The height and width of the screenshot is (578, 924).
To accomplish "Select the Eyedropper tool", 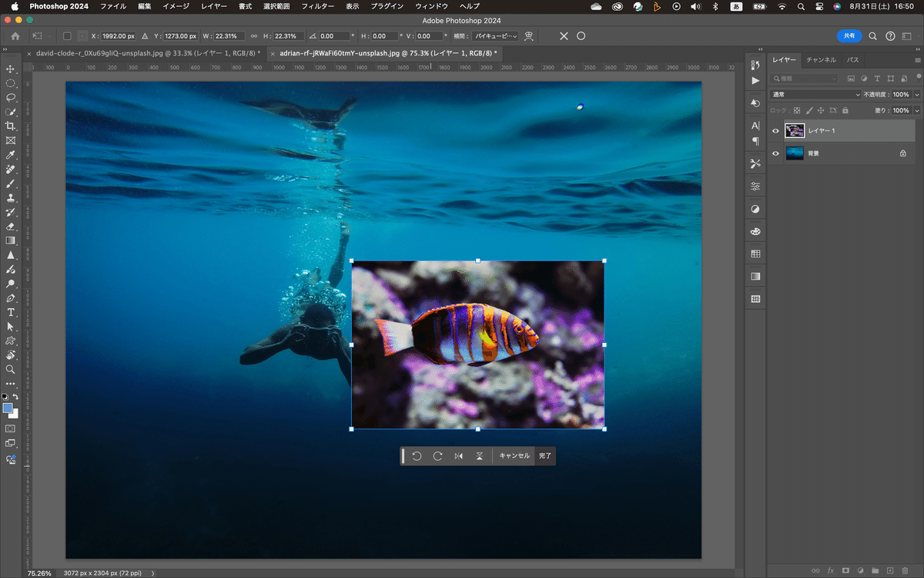I will (x=11, y=154).
